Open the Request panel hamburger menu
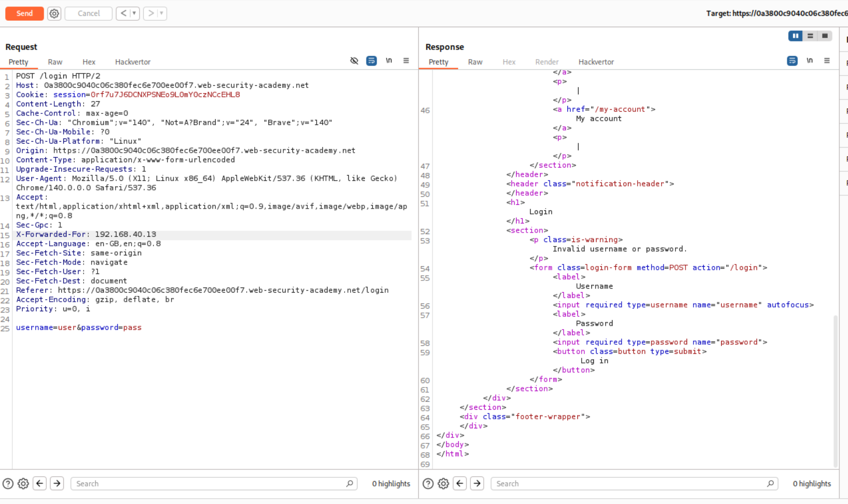 tap(406, 61)
